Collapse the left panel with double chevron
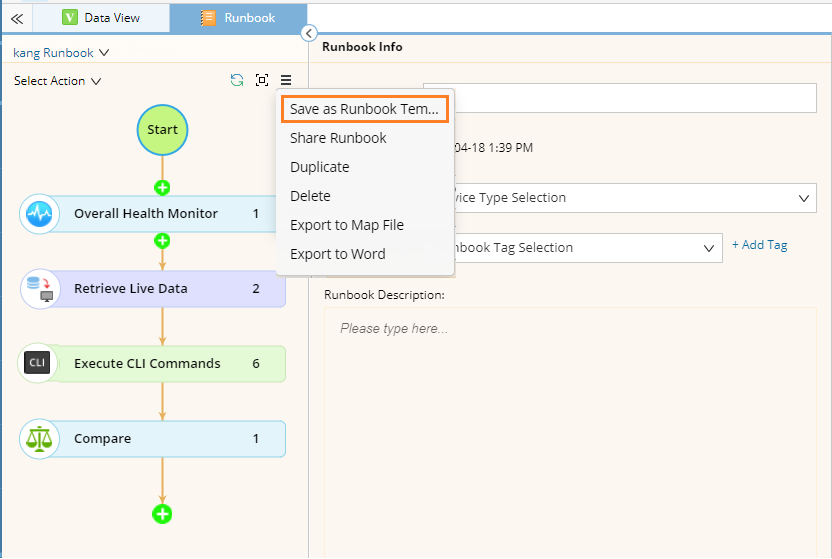This screenshot has height=559, width=832. click(x=17, y=18)
